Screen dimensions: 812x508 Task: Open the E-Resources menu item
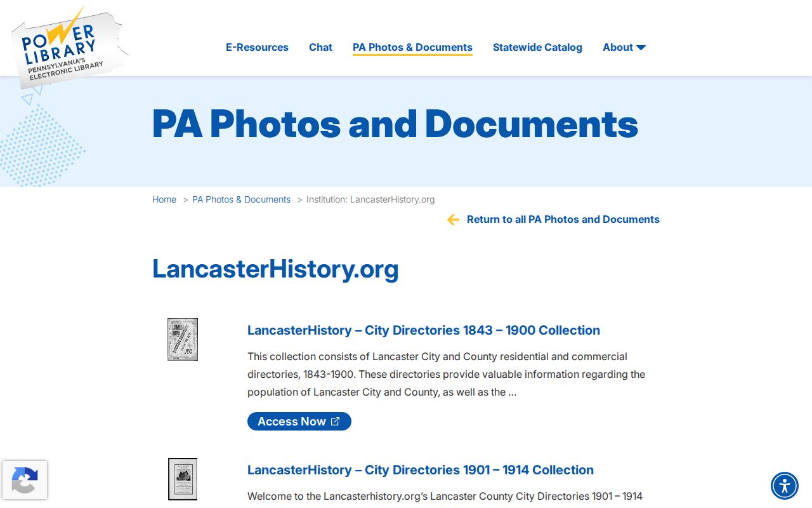click(x=257, y=47)
